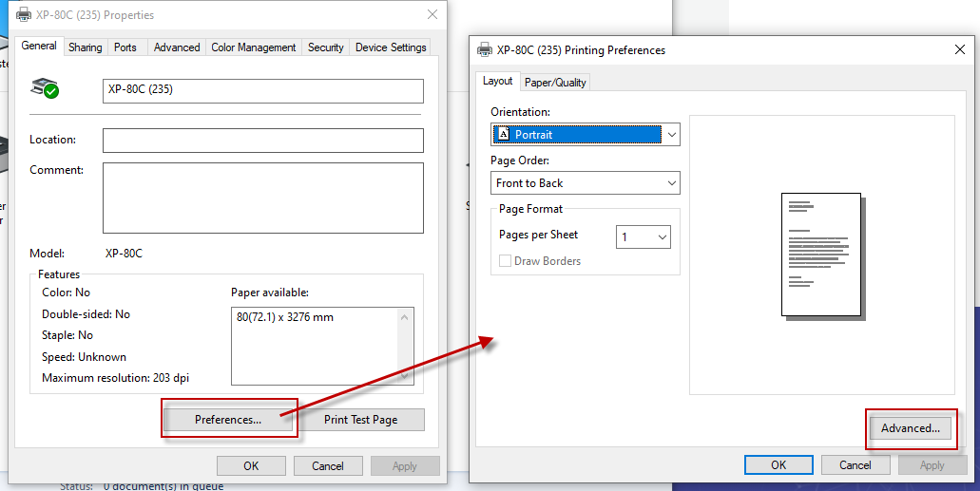Open the Advanced tab in Properties window
Screen dimensions: 980x491
pyautogui.click(x=177, y=47)
